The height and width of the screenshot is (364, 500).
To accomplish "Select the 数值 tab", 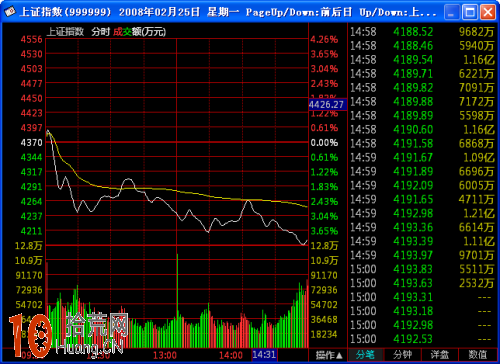I will pos(477,355).
